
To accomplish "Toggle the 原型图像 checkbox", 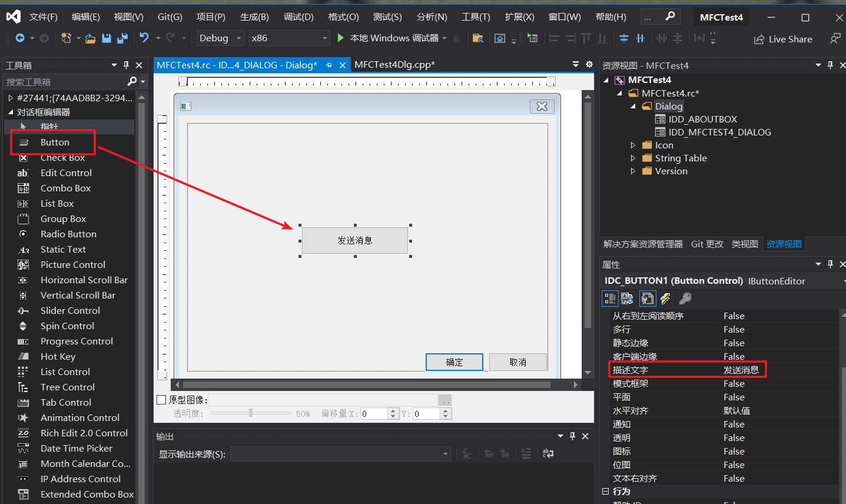I will tap(161, 400).
